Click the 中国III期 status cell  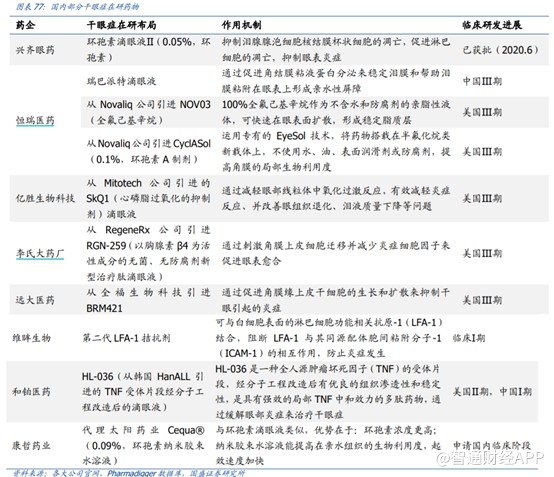tap(482, 81)
